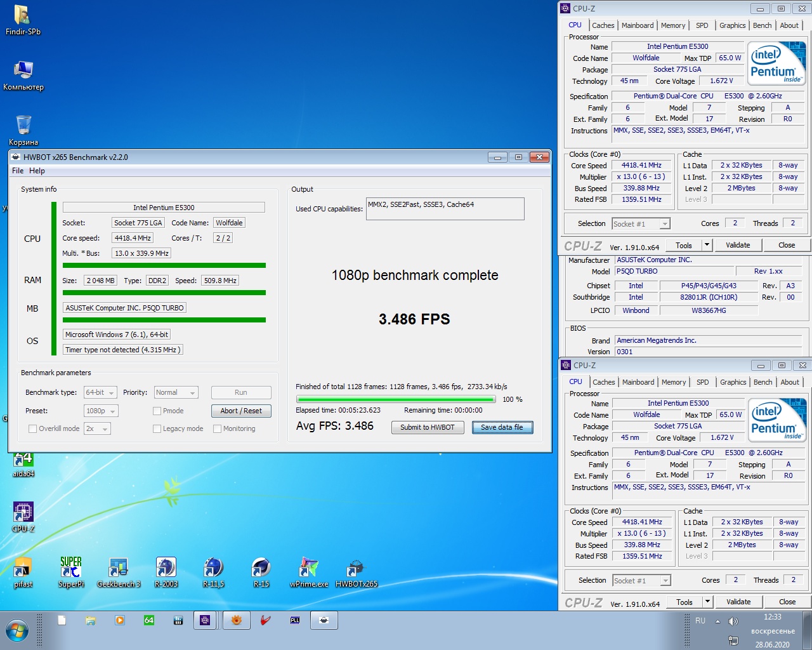The width and height of the screenshot is (812, 650).
Task: Open Graphics tab in upper CPU-Z
Action: click(733, 25)
